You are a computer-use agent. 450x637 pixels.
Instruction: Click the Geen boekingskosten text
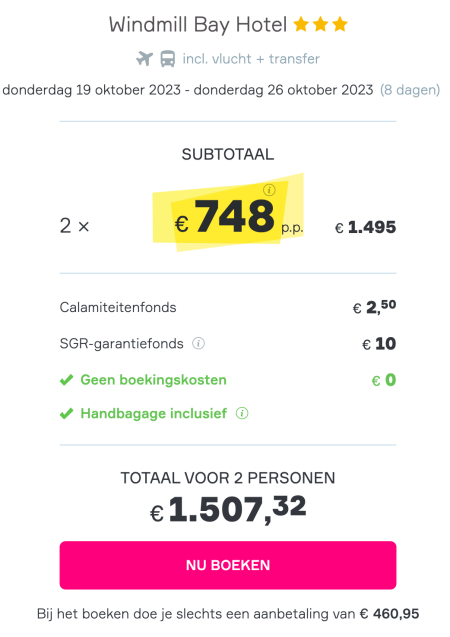click(x=154, y=380)
